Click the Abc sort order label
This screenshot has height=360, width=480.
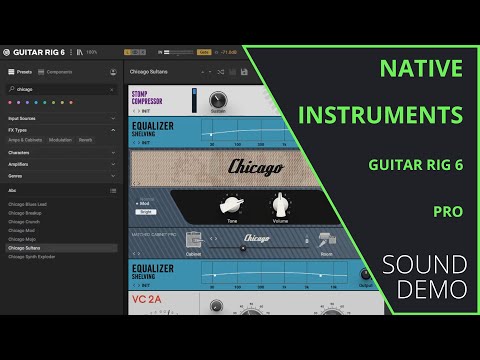point(12,191)
